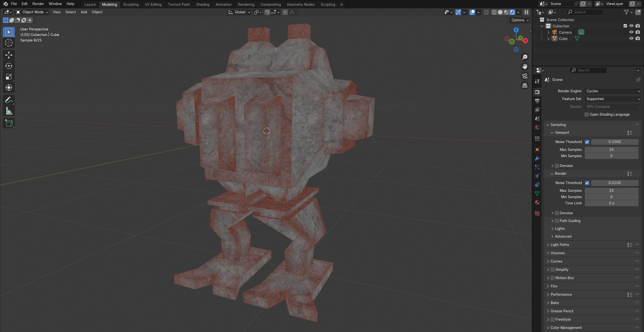Switch perspective/orthographic grid icon
644x332 pixels.
pos(525,86)
